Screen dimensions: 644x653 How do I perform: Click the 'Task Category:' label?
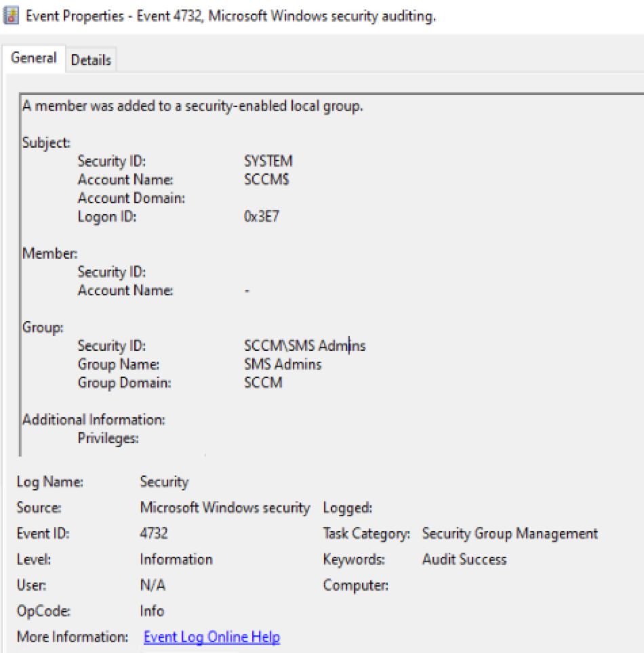pyautogui.click(x=367, y=534)
